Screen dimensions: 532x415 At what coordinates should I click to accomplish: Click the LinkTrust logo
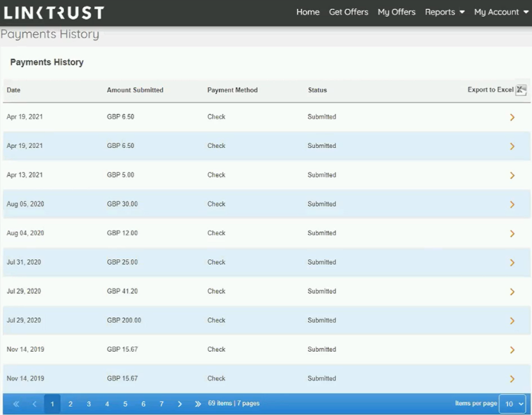[54, 12]
